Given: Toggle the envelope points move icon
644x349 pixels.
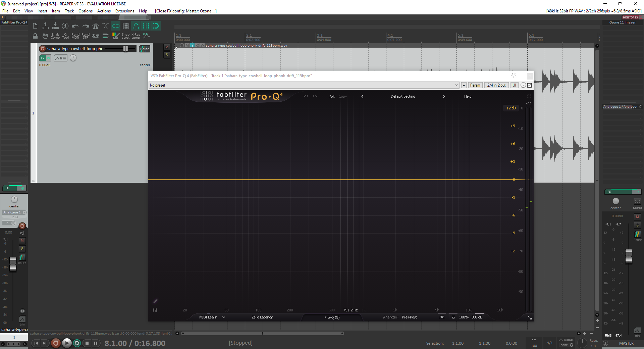Looking at the screenshot, I should tap(136, 26).
